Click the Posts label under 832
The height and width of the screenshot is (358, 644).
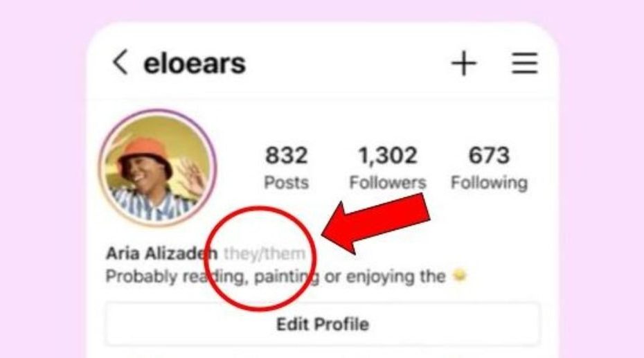(286, 183)
